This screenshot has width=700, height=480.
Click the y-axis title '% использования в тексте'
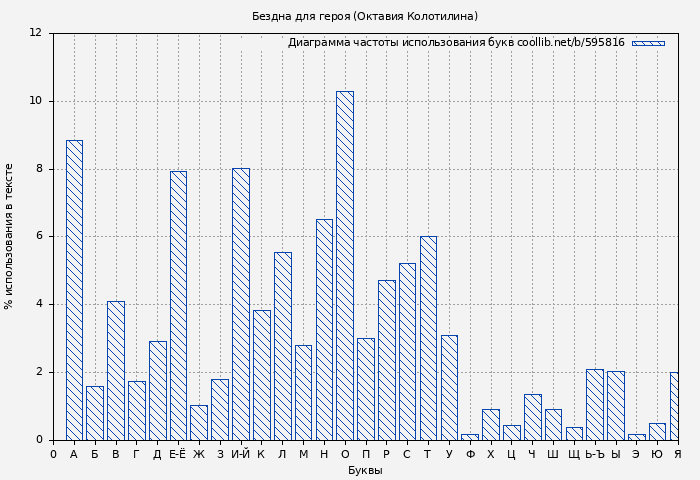point(10,236)
